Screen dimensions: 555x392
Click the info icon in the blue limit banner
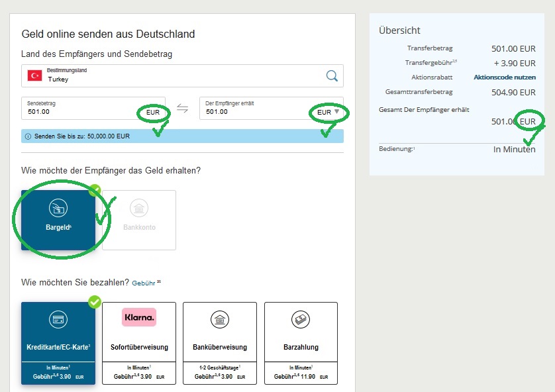tap(28, 136)
